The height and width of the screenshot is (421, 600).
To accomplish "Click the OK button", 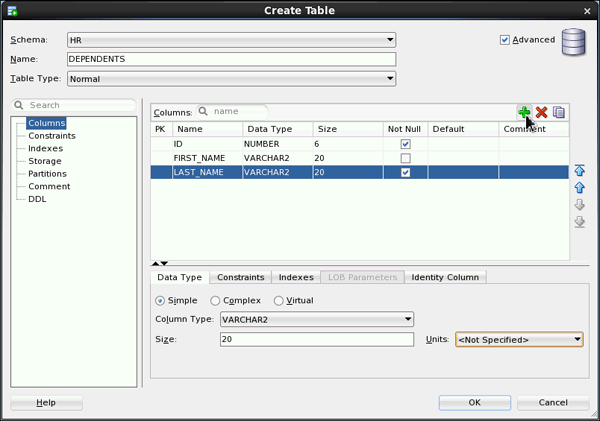I will coord(474,402).
